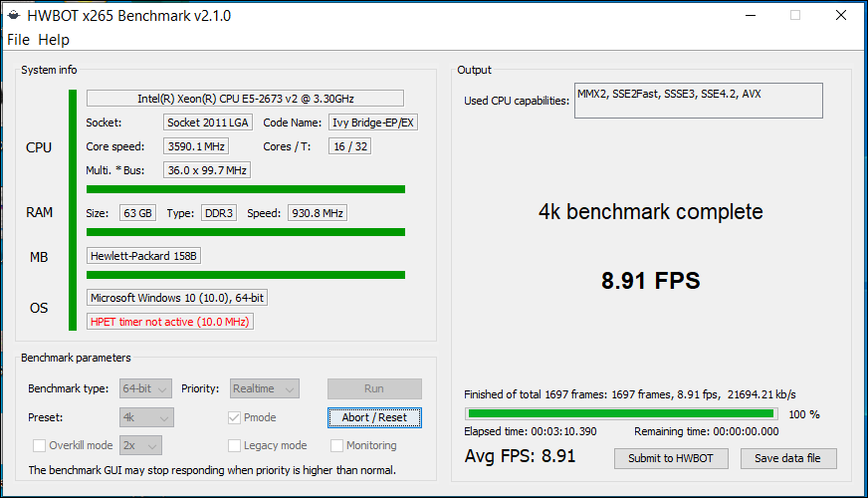Image resolution: width=868 pixels, height=498 pixels.
Task: Enable Overkill mode checkbox
Action: (39, 445)
